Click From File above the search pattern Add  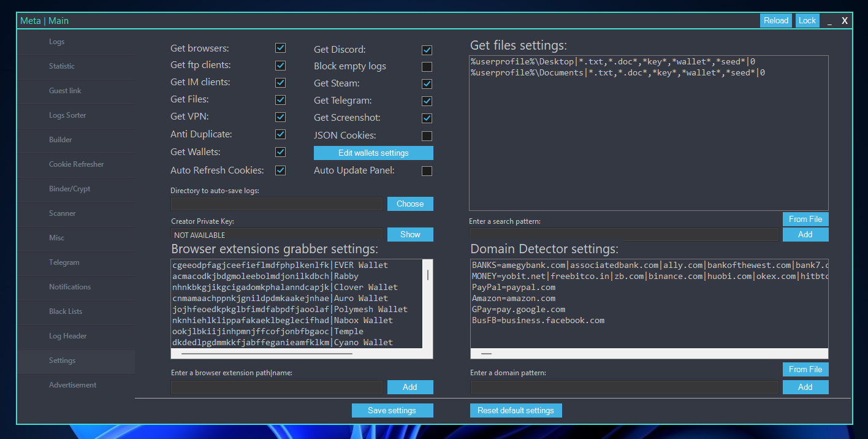click(805, 219)
